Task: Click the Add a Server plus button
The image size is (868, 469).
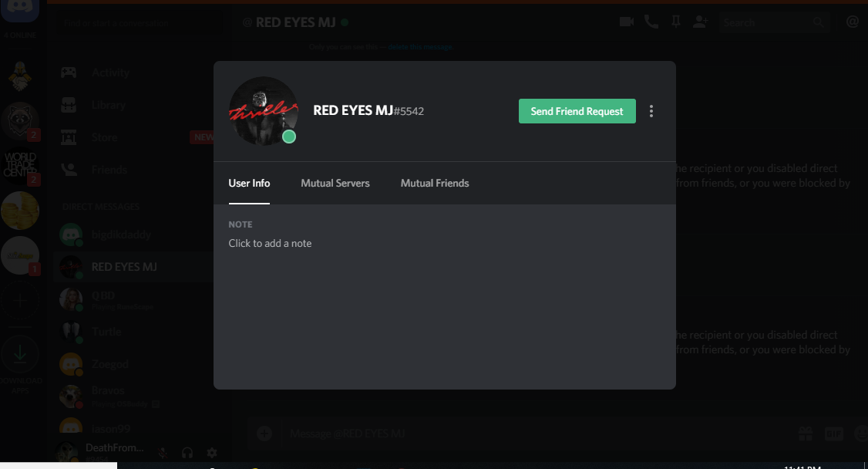Action: [20, 301]
